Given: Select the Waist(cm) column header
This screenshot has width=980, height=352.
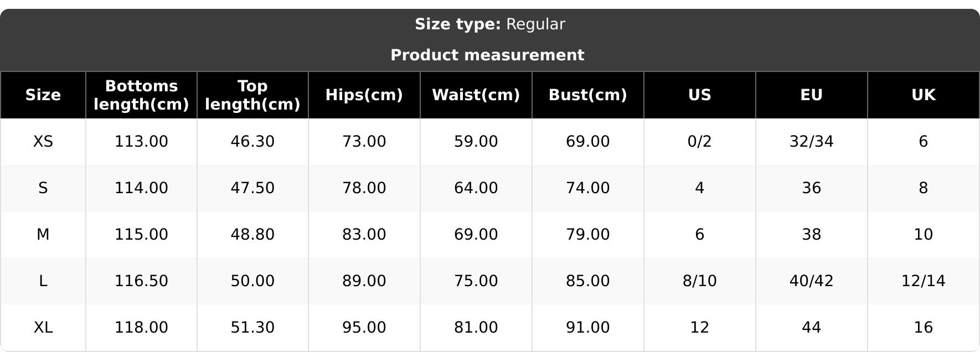Looking at the screenshot, I should point(476,95).
